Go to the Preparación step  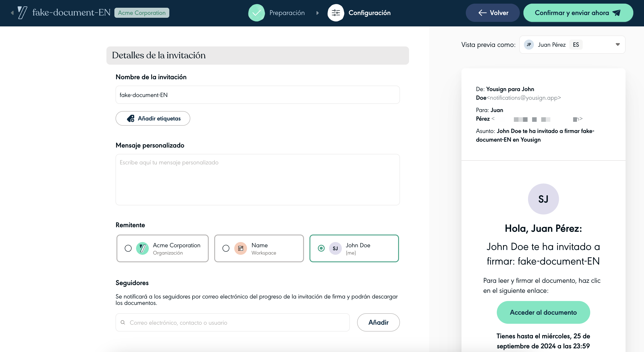287,13
